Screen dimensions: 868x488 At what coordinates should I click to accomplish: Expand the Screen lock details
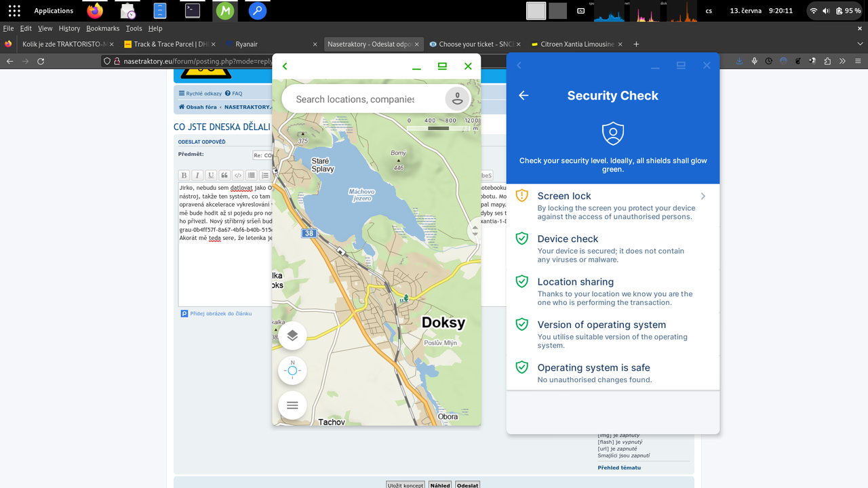(x=703, y=196)
